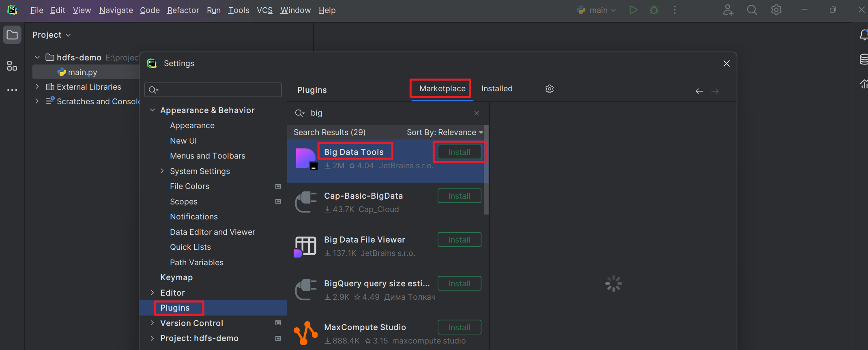Open the Project view dropdown
Viewport: 868px width, 350px height.
(x=52, y=35)
